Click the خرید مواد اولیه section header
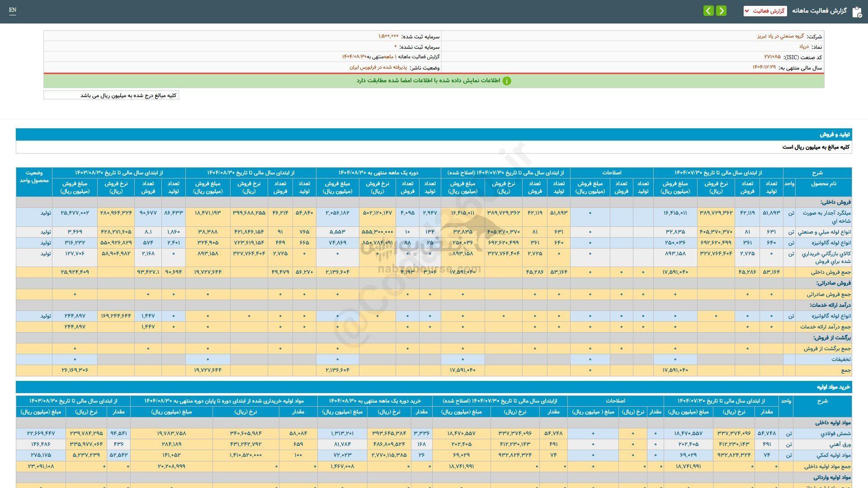 pos(833,387)
